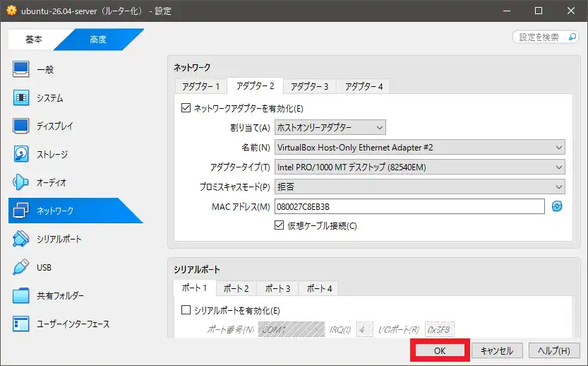Minimize the settings window
The height and width of the screenshot is (366, 588).
tap(507, 11)
